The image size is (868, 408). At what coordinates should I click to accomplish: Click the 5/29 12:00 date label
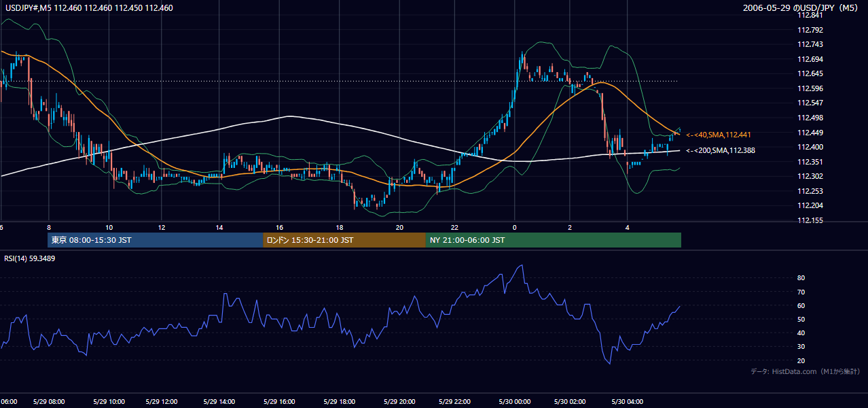coord(162,401)
